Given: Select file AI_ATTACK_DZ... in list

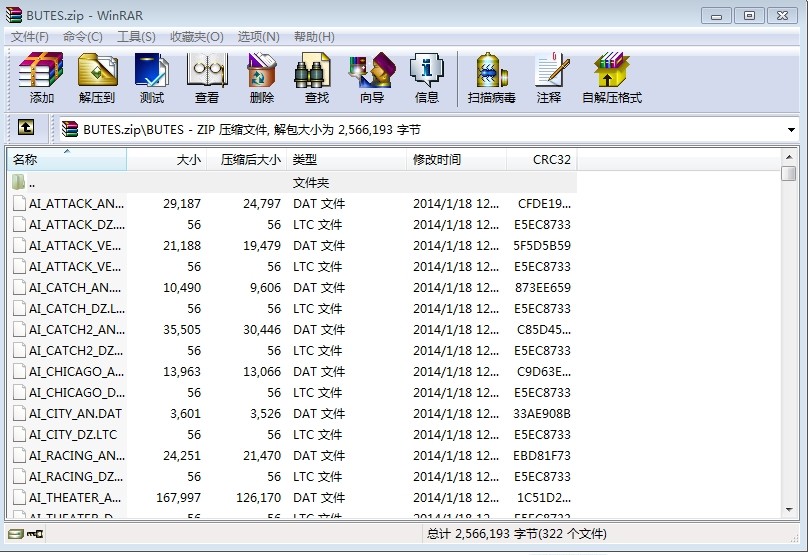Looking at the screenshot, I should [77, 225].
